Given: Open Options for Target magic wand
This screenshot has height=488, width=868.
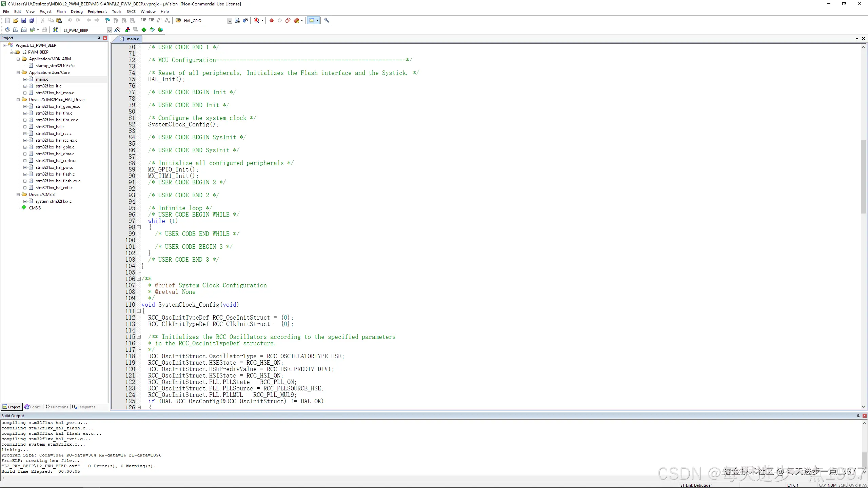Looking at the screenshot, I should click(x=117, y=30).
